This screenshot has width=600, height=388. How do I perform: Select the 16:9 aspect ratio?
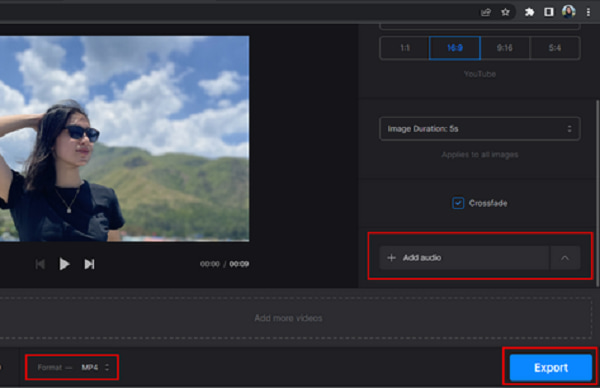[455, 48]
